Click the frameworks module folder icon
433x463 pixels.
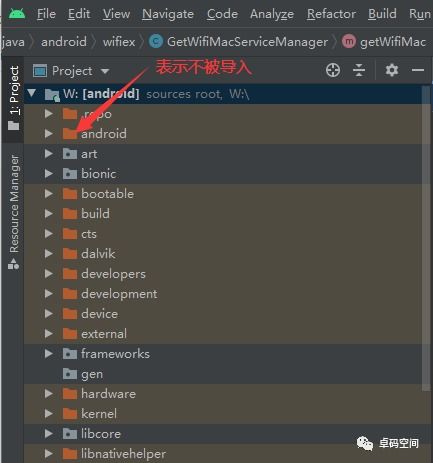[70, 354]
